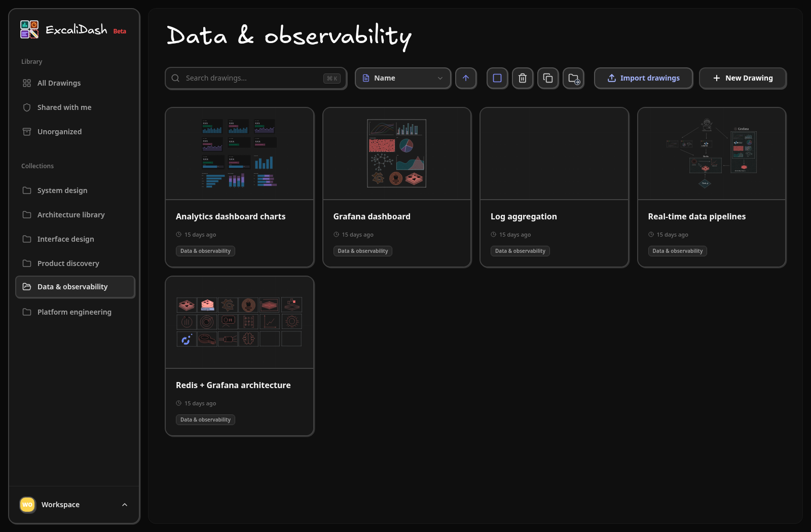Image resolution: width=811 pixels, height=532 pixels.
Task: Expand the Workspace menu chevron
Action: 125,505
